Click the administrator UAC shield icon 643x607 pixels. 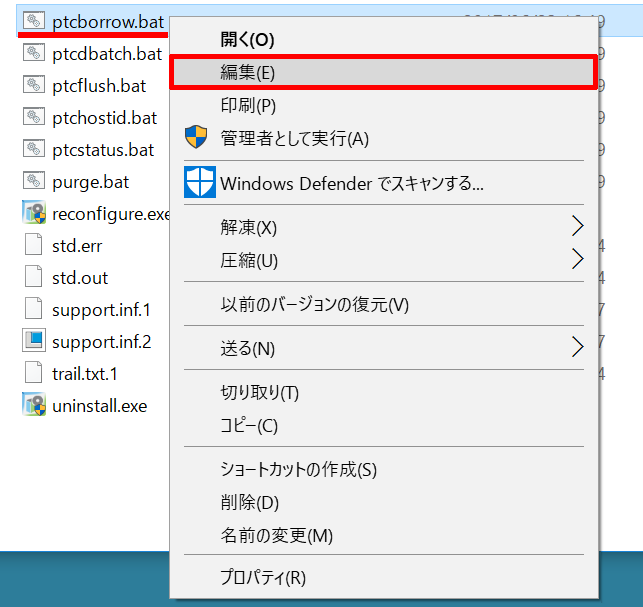pyautogui.click(x=197, y=137)
